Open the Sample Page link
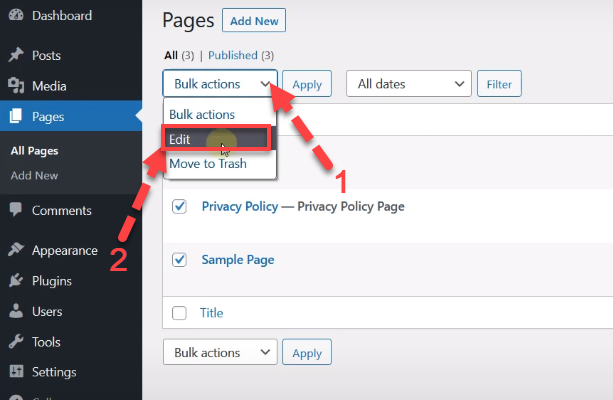The width and height of the screenshot is (613, 400). [x=238, y=260]
